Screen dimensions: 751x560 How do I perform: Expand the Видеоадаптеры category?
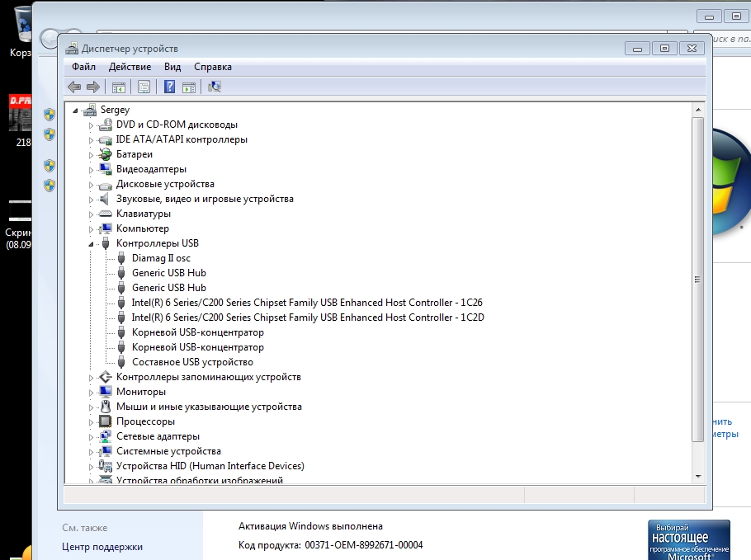pyautogui.click(x=91, y=170)
